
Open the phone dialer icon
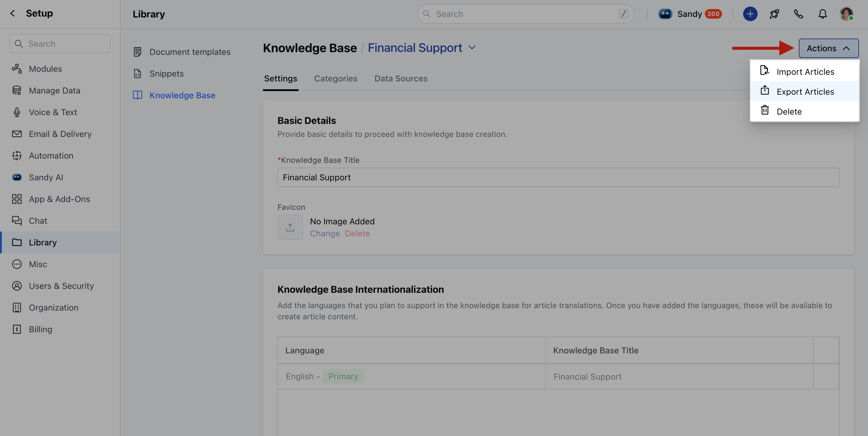click(798, 14)
